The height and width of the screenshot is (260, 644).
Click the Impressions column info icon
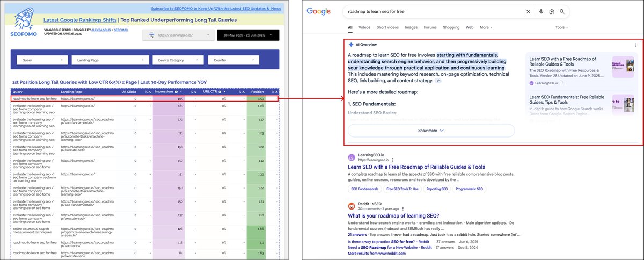175,92
